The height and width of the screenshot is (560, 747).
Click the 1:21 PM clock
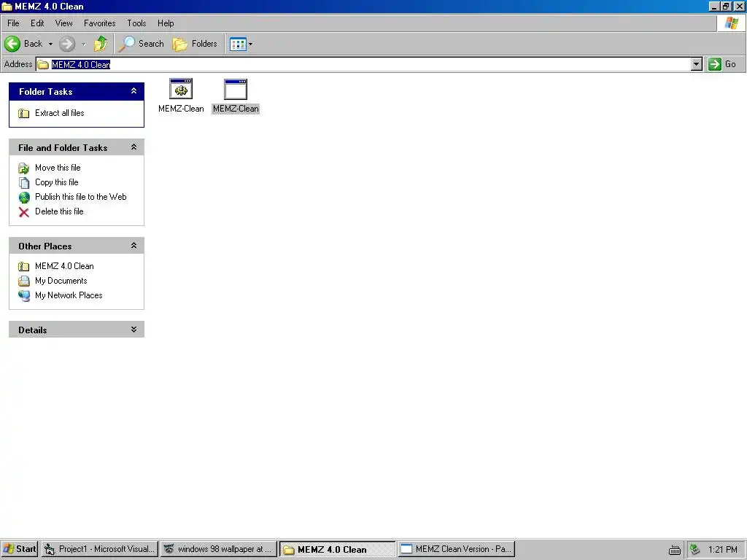[x=723, y=550]
